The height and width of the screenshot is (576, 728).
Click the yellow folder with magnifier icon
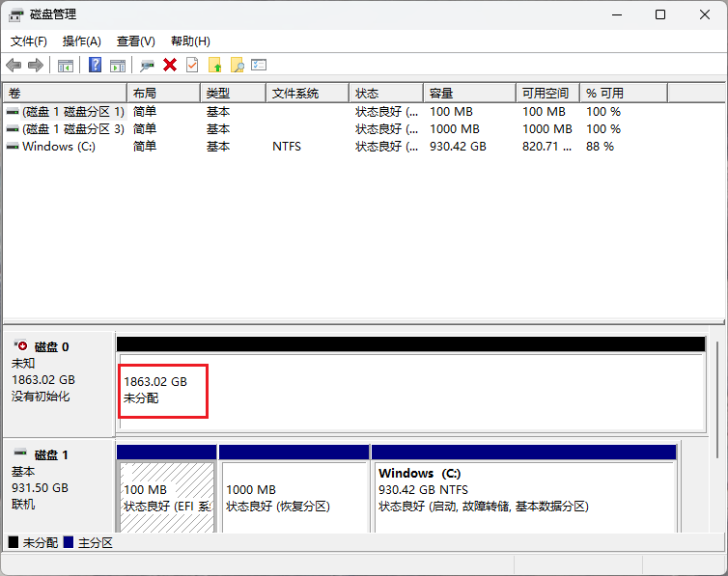238,65
